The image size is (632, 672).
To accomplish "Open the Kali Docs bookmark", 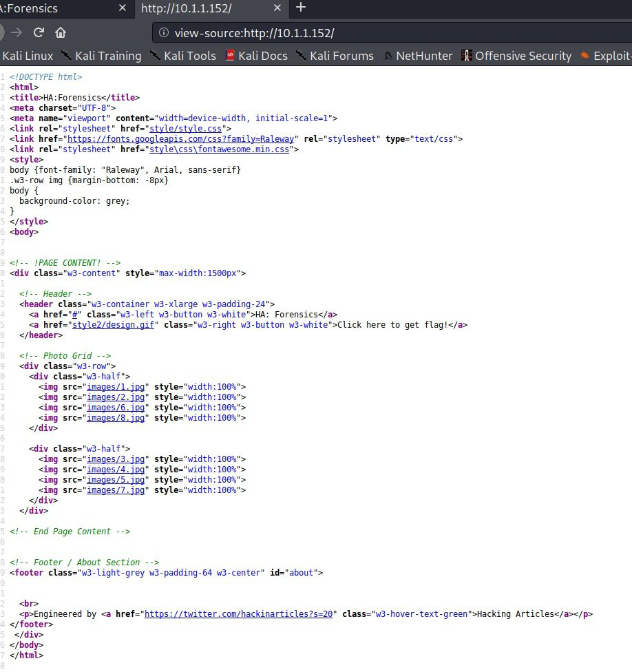I will (257, 56).
